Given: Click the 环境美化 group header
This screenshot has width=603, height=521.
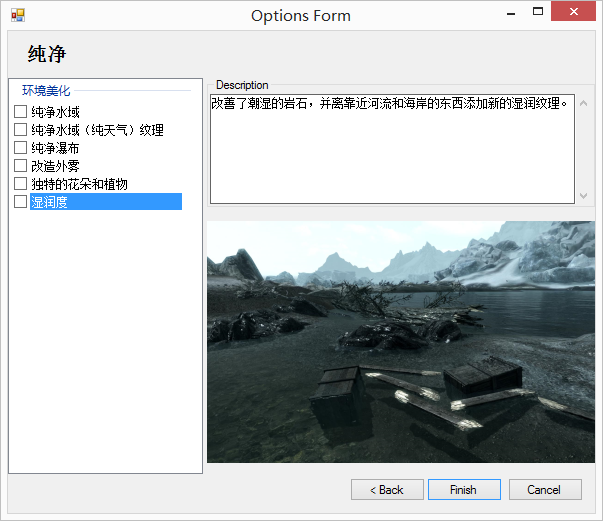Looking at the screenshot, I should [46, 91].
